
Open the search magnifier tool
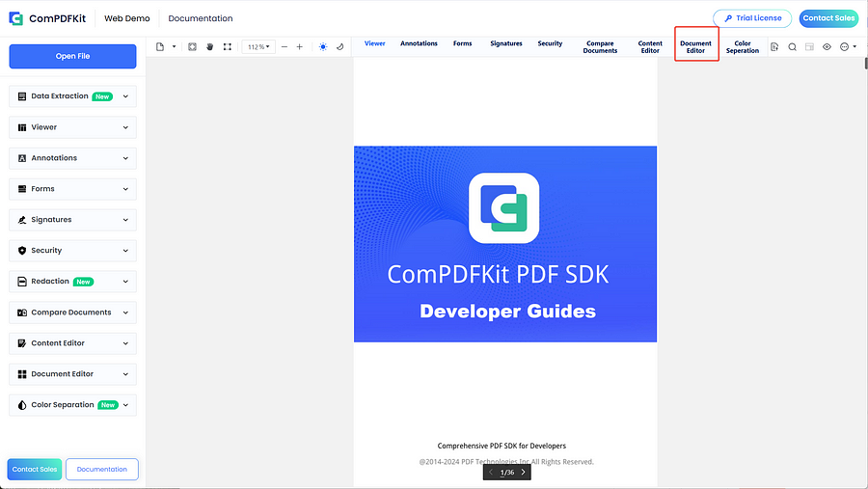(x=792, y=47)
